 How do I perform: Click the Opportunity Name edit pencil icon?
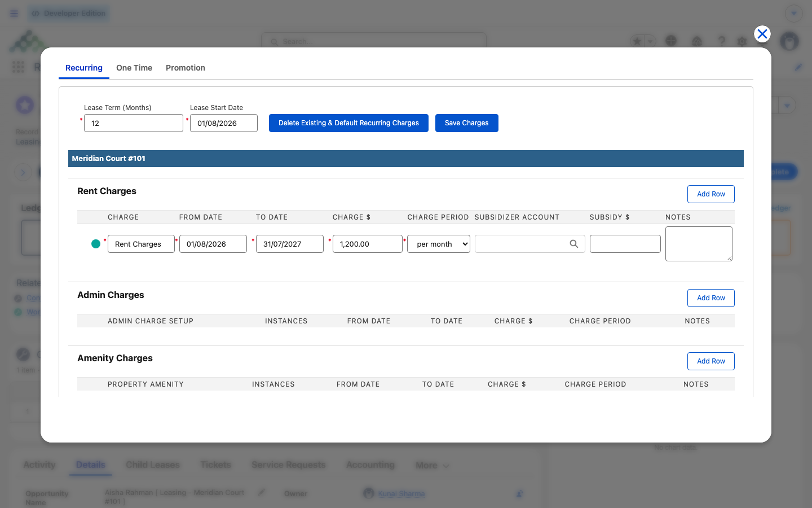[x=262, y=492]
